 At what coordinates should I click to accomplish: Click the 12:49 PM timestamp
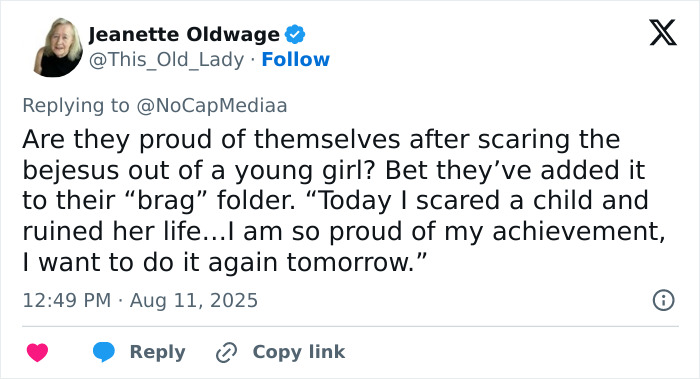point(67,300)
